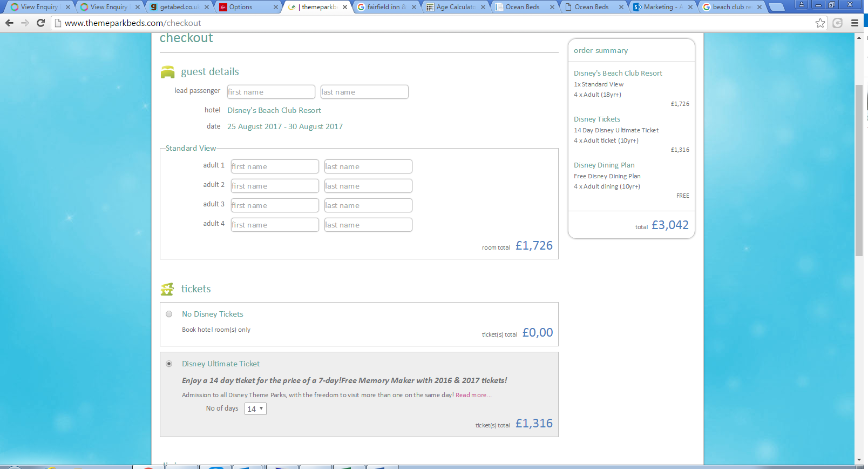Close the getabed.co.uk tab
868x469 pixels.
tap(207, 7)
